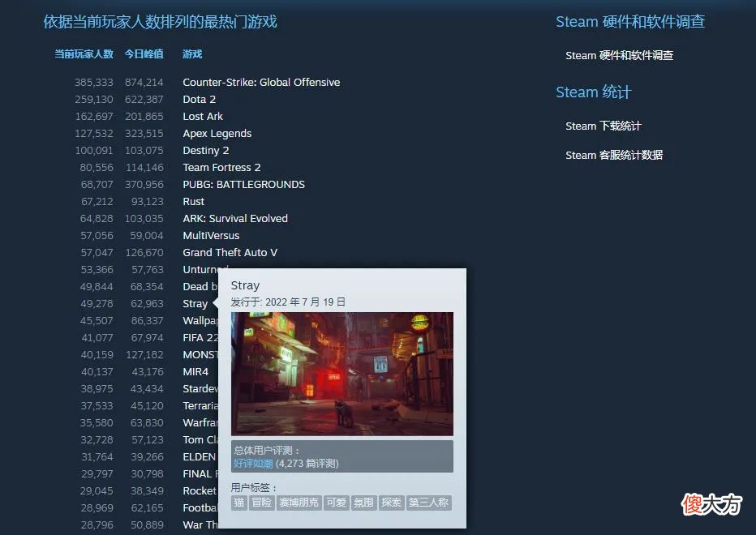Select the 探索 user tag
Screen dimensions: 756x535
click(x=391, y=503)
